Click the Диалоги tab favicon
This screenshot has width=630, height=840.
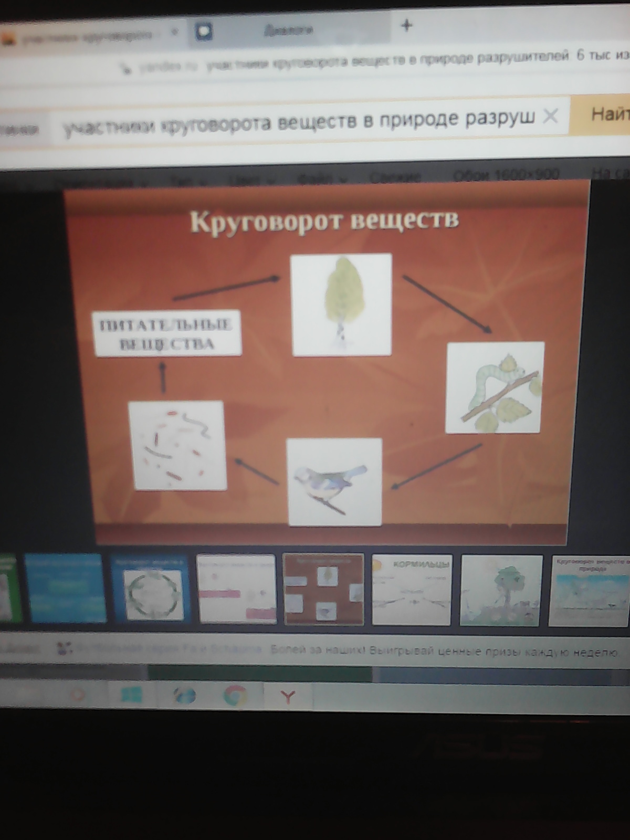pyautogui.click(x=204, y=31)
